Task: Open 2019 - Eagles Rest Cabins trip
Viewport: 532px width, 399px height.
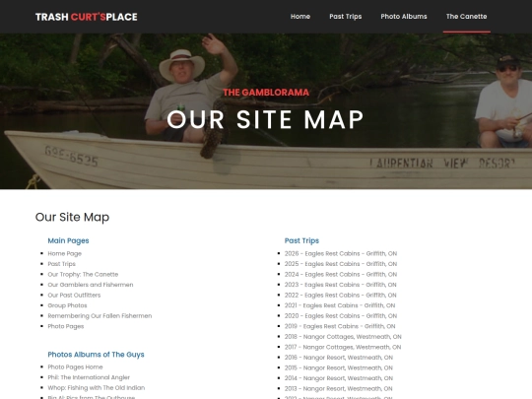Action: [340, 326]
